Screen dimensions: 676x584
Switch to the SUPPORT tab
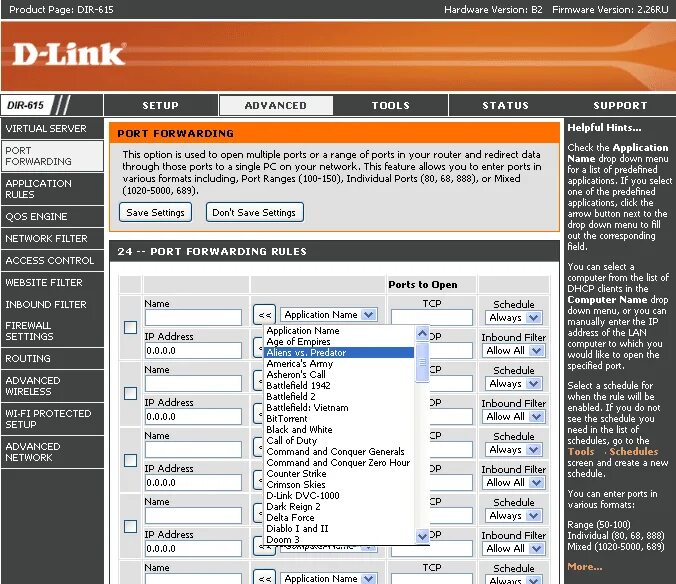[620, 105]
